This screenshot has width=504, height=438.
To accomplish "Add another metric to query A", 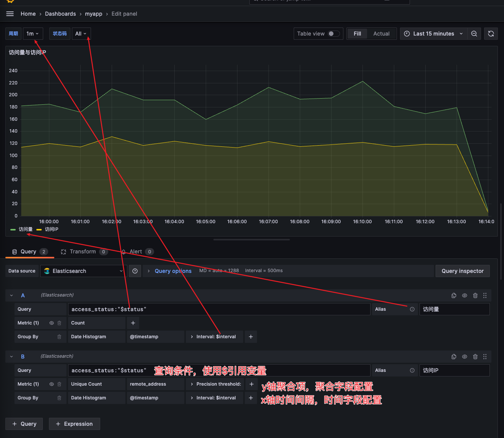I will 133,323.
